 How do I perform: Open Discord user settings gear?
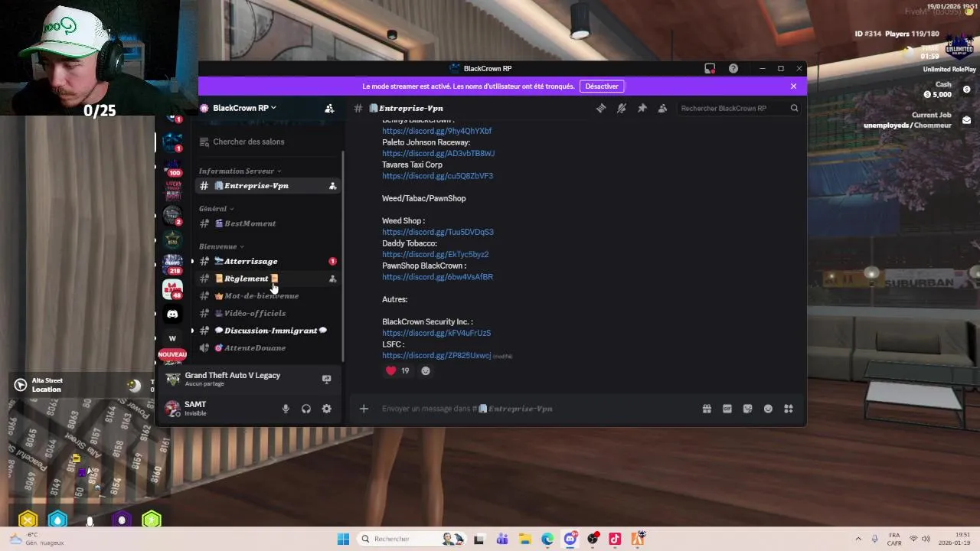pos(327,409)
